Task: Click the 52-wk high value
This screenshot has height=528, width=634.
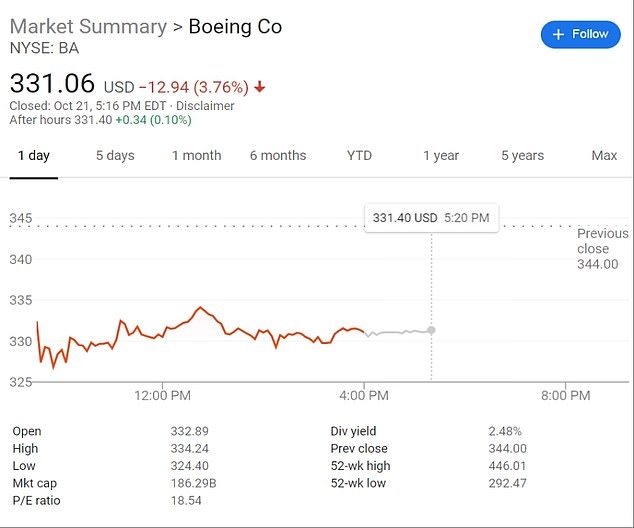Action: (507, 466)
